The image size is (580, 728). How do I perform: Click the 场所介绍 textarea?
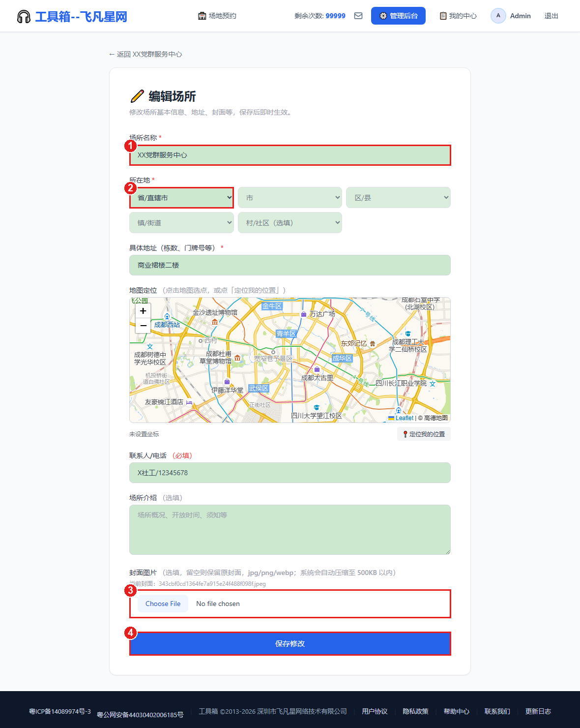[x=290, y=530]
